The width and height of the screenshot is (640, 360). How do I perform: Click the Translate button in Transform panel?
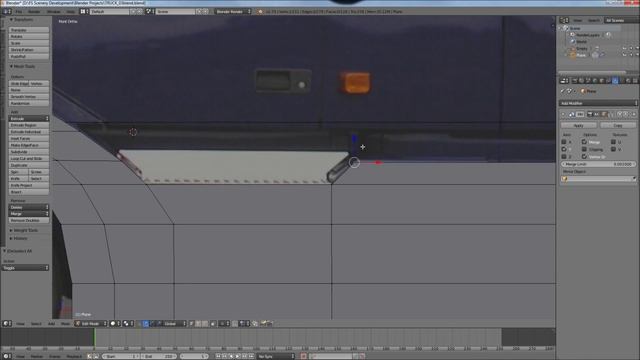pos(29,30)
